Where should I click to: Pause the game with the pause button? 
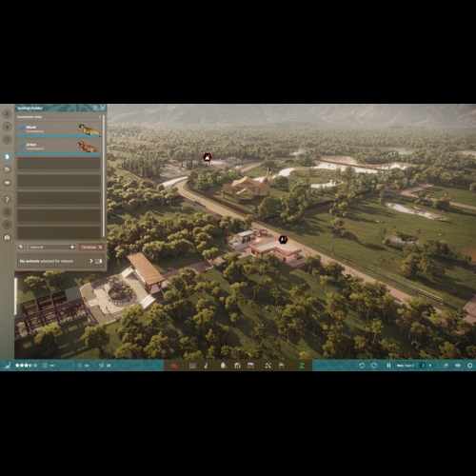[x=388, y=366]
